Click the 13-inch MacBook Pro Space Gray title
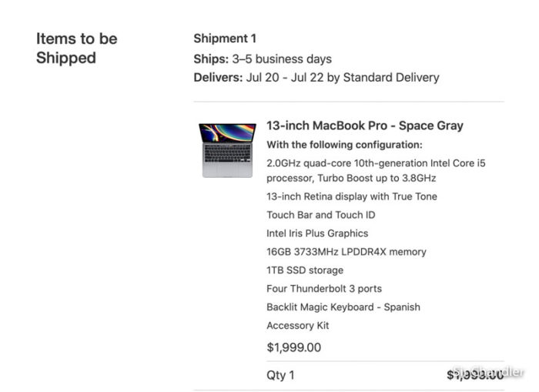This screenshot has height=392, width=539. pos(365,126)
